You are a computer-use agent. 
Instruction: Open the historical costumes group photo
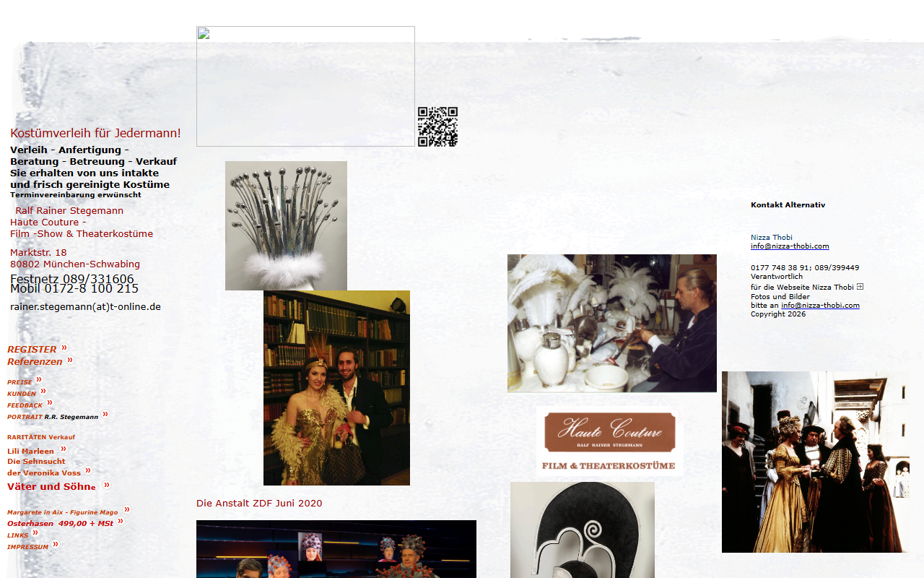(816, 462)
